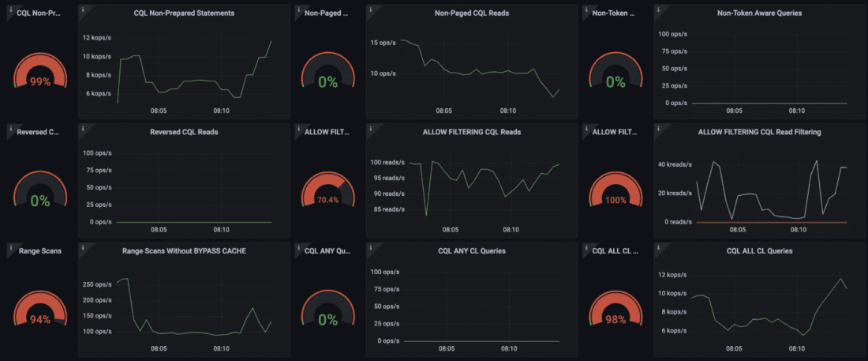Screen dimensions: 868x361
Task: Open the Non-Paged CQL Reads panel title menu
Action: [x=471, y=13]
